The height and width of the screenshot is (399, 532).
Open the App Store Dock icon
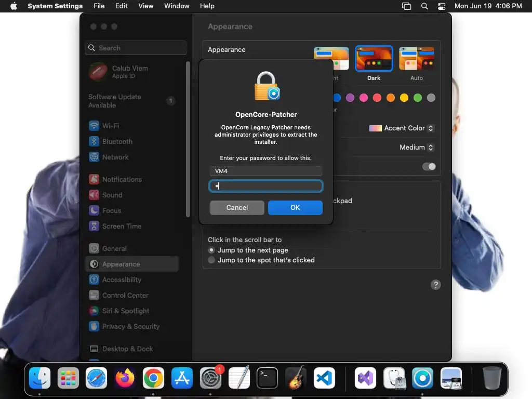pyautogui.click(x=182, y=378)
